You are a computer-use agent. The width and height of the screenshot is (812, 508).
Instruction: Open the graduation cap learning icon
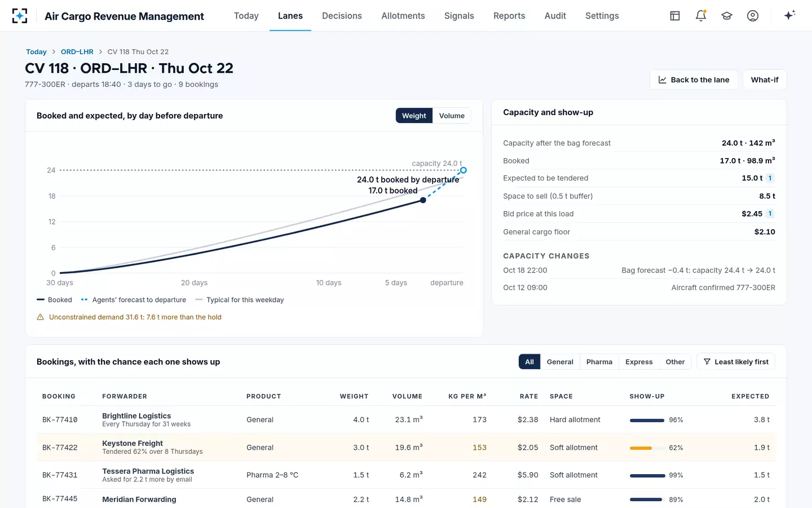pos(727,16)
